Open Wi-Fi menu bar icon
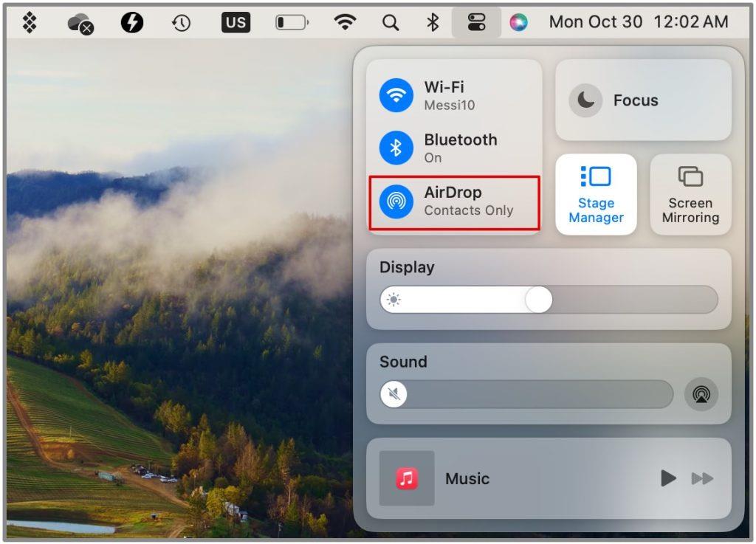The height and width of the screenshot is (544, 756). 346,21
